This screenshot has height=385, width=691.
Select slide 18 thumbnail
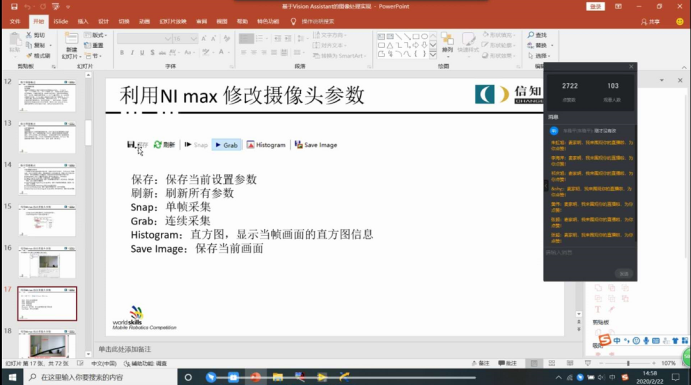click(47, 344)
